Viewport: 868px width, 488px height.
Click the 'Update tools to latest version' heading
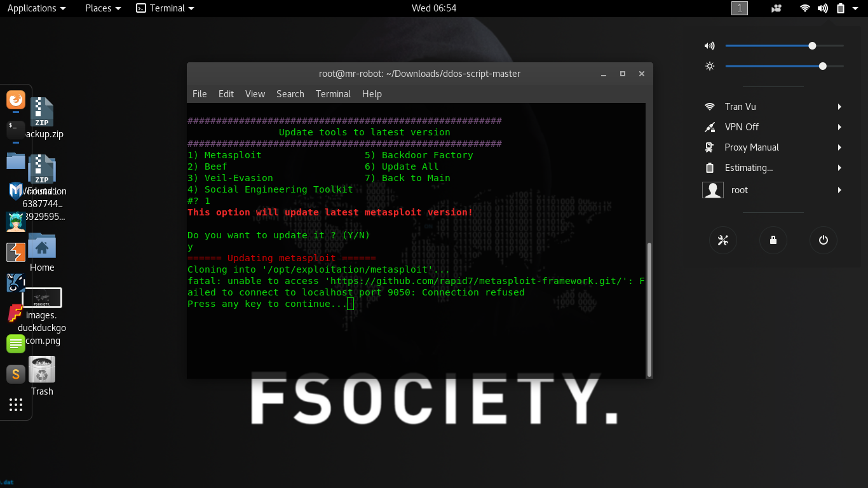click(x=365, y=132)
